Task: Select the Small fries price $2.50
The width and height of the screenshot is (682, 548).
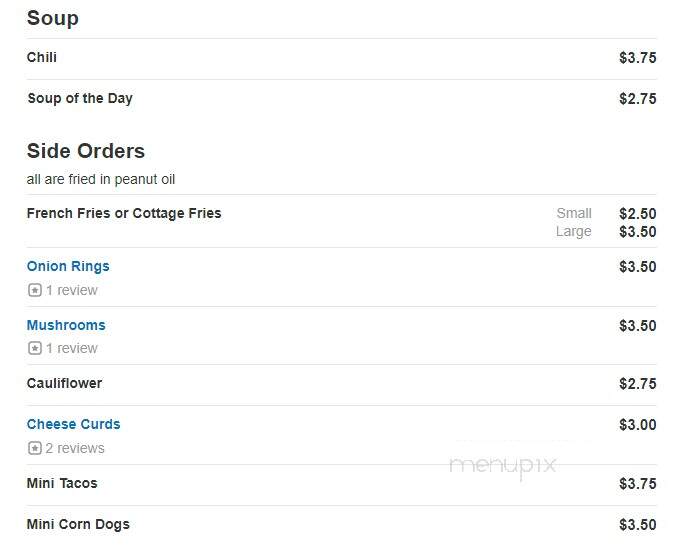Action: click(638, 214)
